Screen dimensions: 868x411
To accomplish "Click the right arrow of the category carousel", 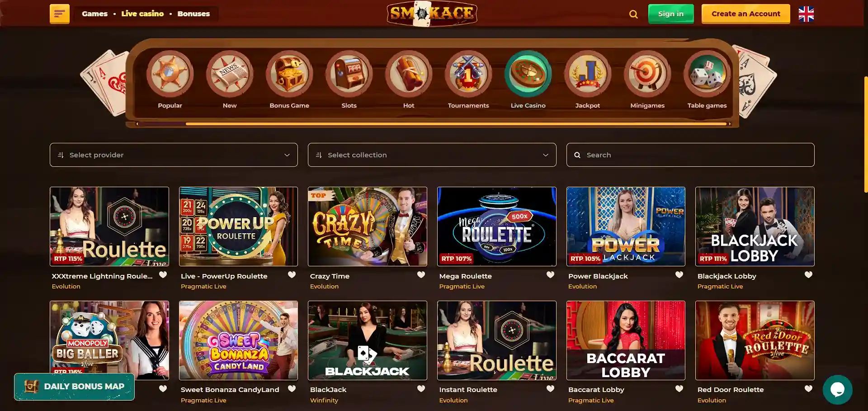I will (729, 124).
